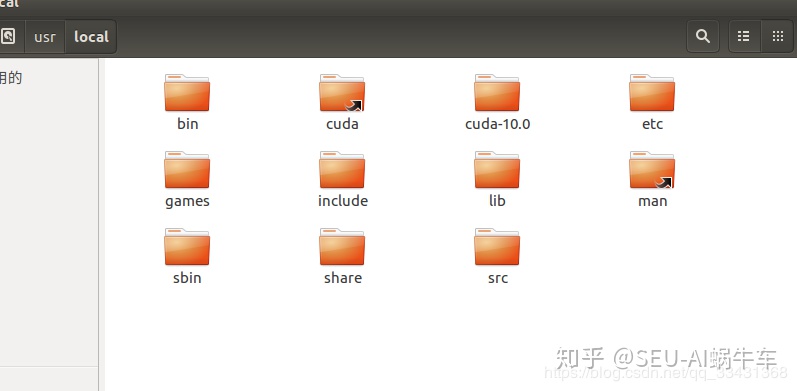Click the "man" folder label
Image resolution: width=797 pixels, height=391 pixels.
coord(653,201)
